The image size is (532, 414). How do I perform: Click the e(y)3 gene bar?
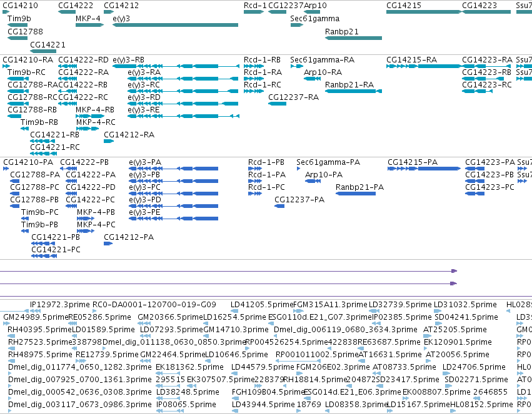click(176, 25)
